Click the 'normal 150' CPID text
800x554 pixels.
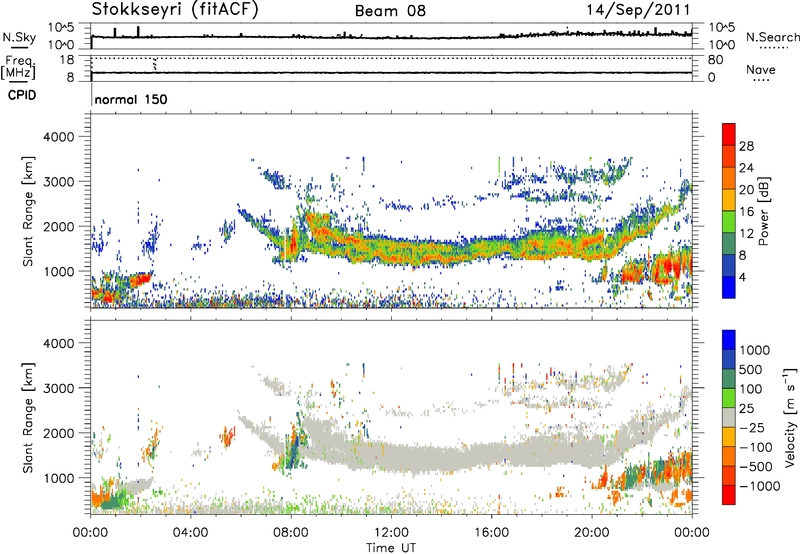(131, 99)
